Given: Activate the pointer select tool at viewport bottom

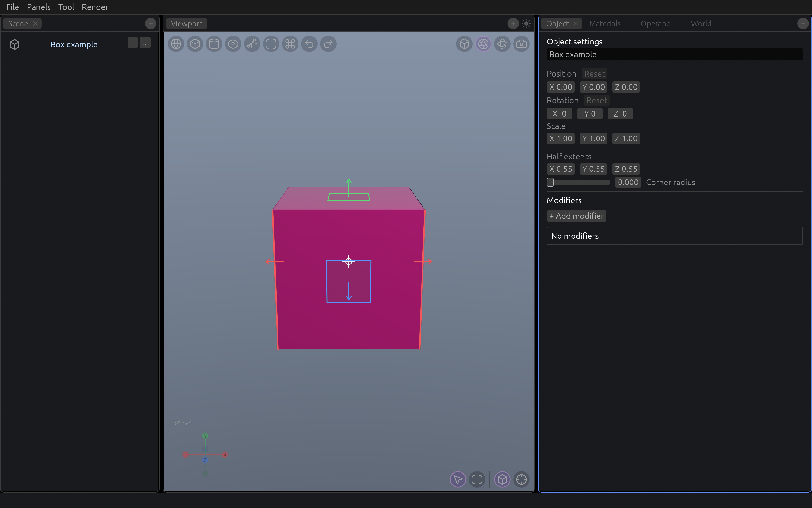Looking at the screenshot, I should pos(458,479).
